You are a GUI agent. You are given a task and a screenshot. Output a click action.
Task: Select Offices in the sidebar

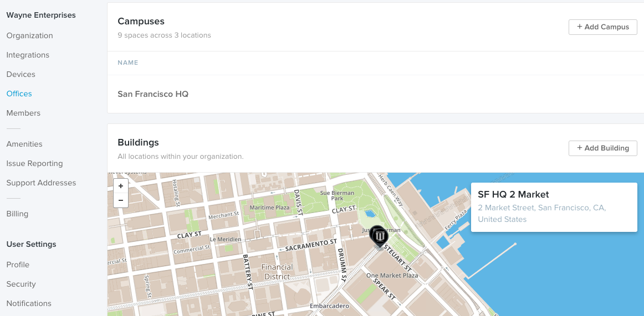pos(19,94)
